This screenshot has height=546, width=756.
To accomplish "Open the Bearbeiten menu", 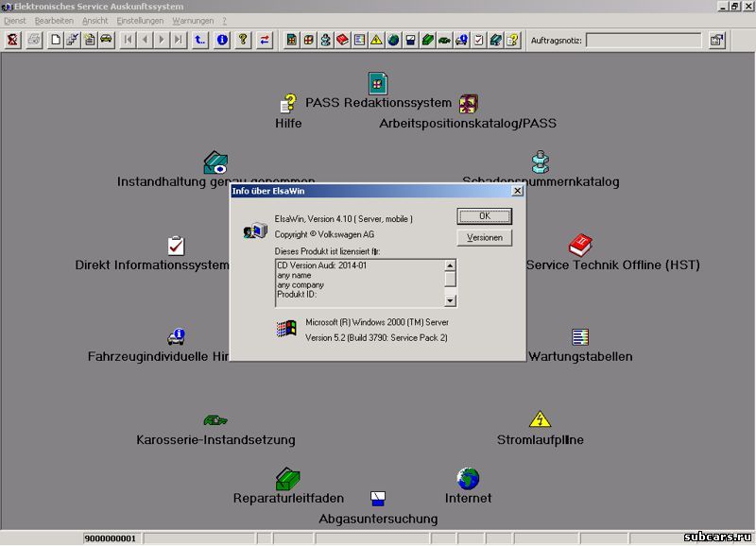I will coord(54,21).
